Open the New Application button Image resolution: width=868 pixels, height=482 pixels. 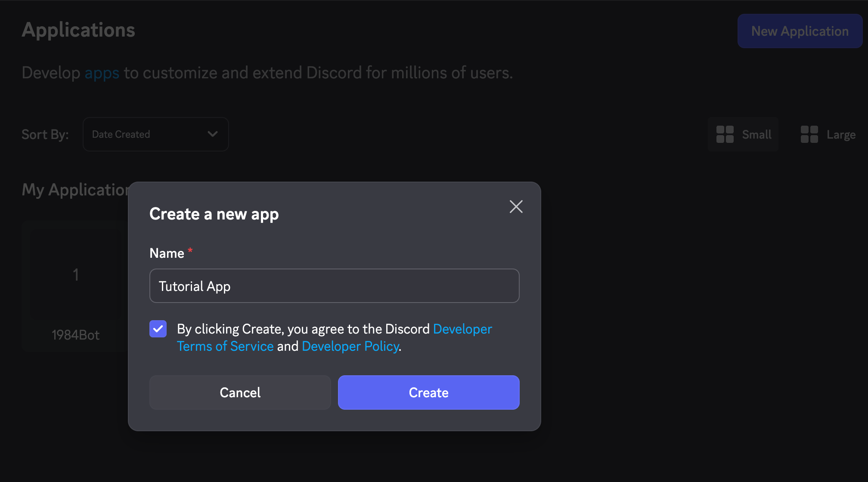coord(800,31)
